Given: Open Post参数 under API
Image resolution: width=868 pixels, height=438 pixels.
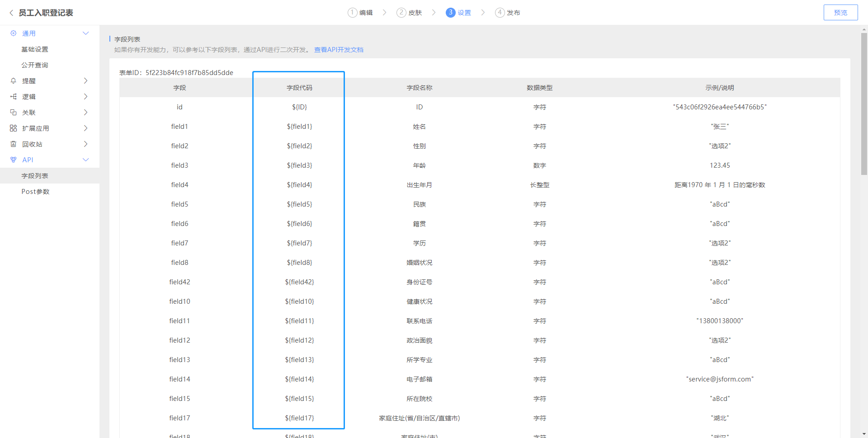Looking at the screenshot, I should pyautogui.click(x=35, y=192).
